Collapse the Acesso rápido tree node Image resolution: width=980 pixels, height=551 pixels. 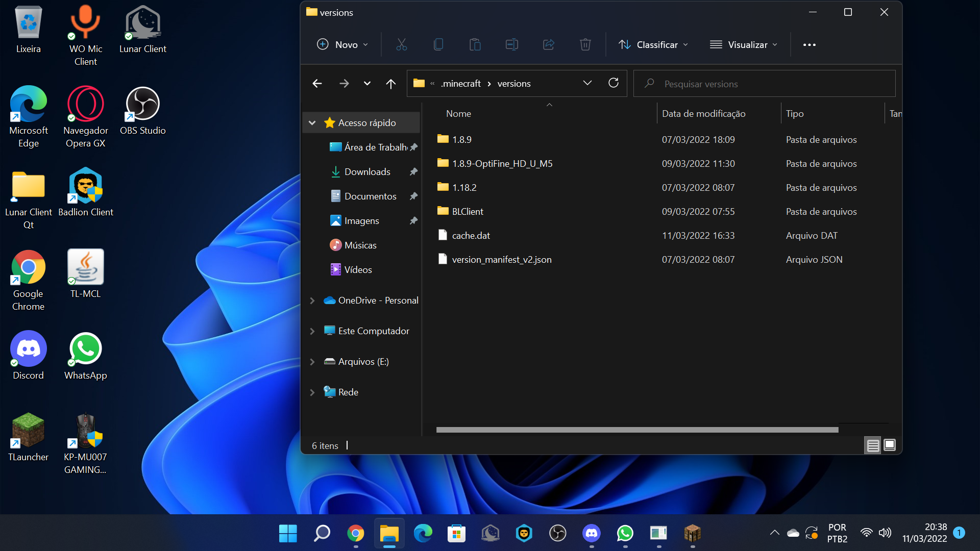(x=312, y=123)
